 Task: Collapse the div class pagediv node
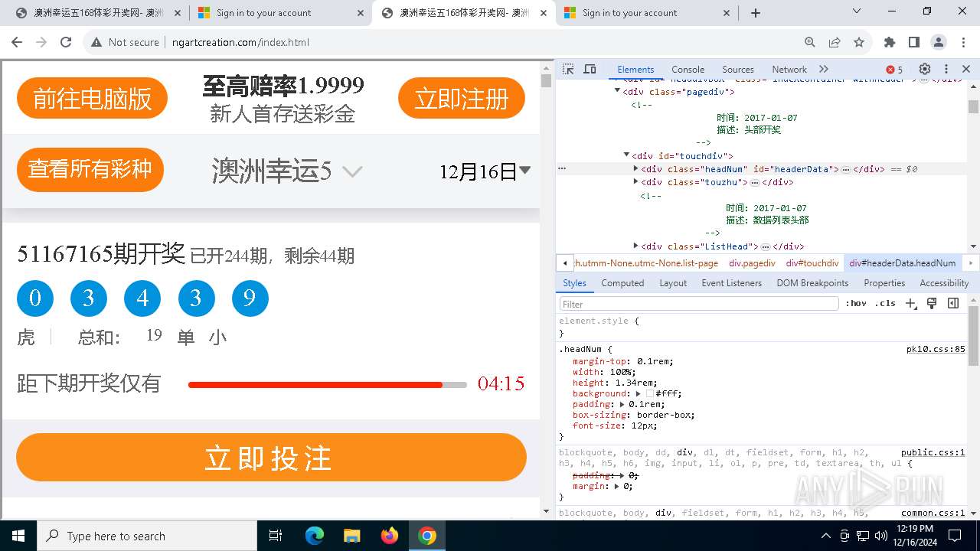pos(617,92)
